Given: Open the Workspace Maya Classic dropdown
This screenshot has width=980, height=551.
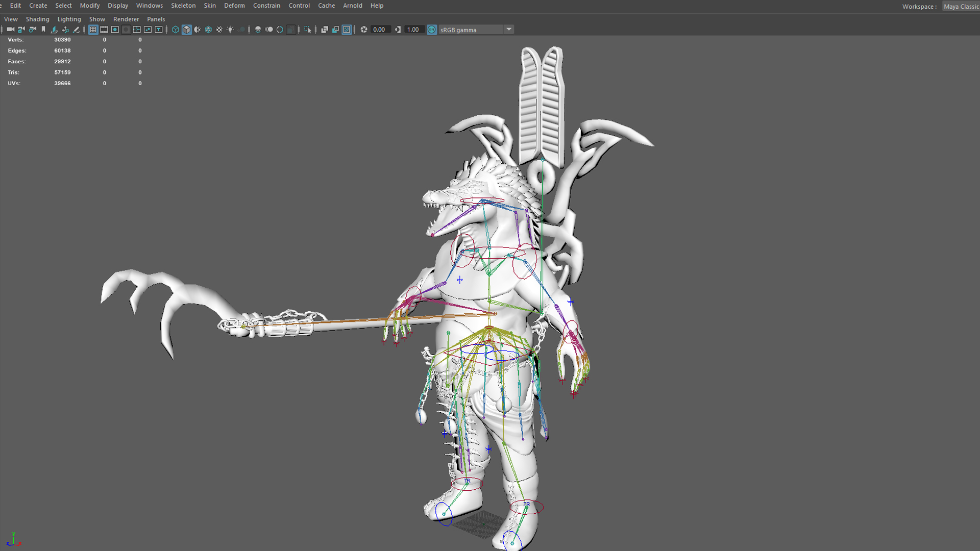Looking at the screenshot, I should point(961,7).
